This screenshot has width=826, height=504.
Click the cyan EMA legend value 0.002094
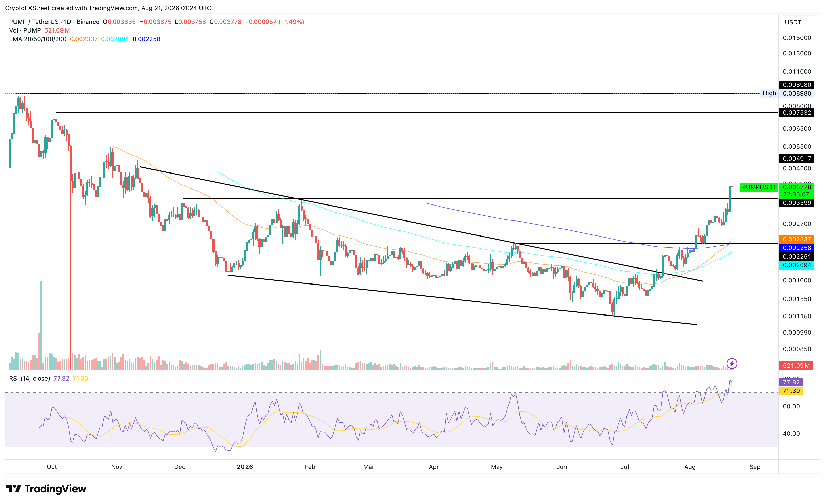[x=115, y=39]
